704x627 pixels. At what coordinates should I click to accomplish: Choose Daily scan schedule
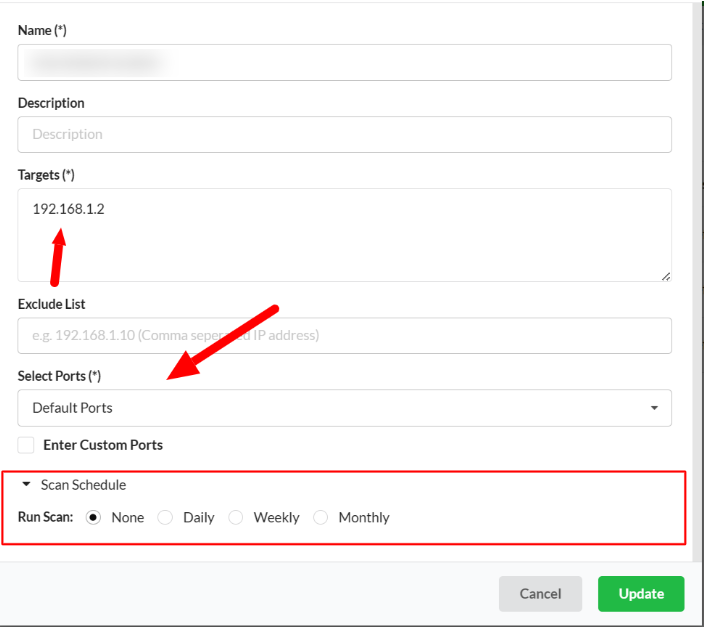[166, 518]
